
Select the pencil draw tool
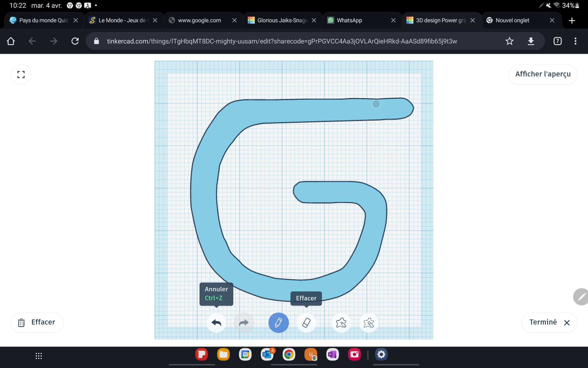[278, 323]
